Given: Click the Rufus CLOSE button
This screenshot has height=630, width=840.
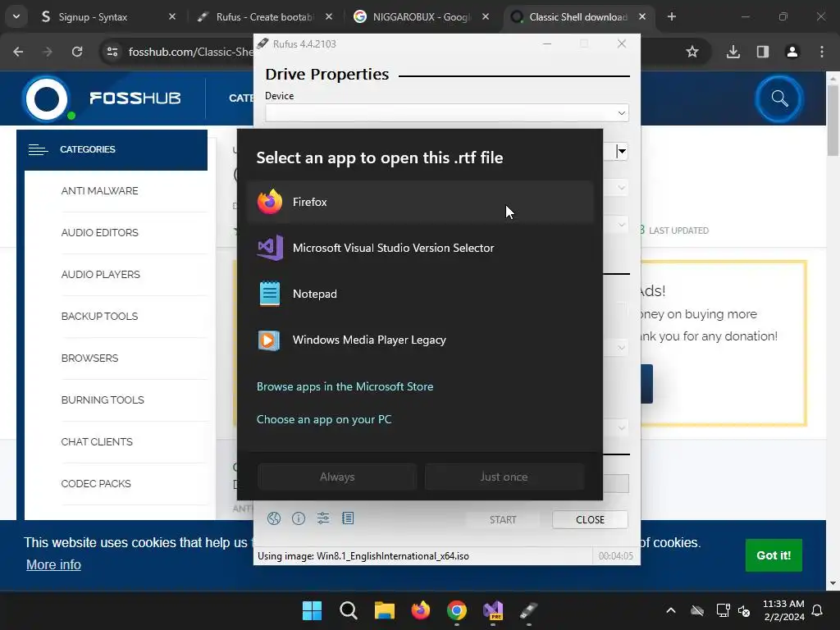Looking at the screenshot, I should coord(590,519).
